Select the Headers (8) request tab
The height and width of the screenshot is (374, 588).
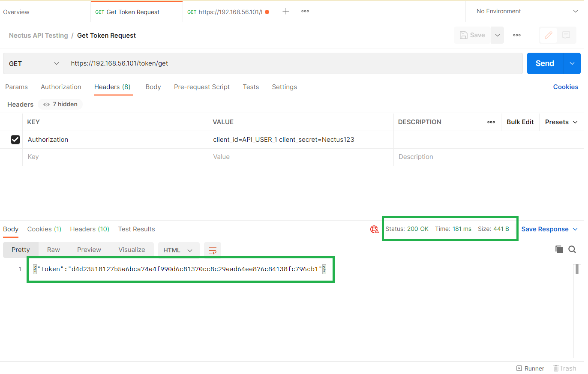coord(112,87)
